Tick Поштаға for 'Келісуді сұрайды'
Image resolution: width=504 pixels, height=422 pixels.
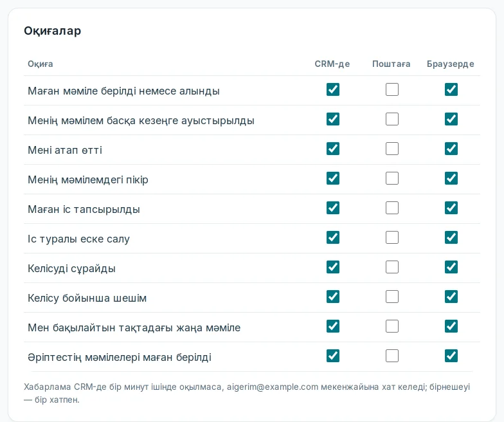(x=392, y=267)
